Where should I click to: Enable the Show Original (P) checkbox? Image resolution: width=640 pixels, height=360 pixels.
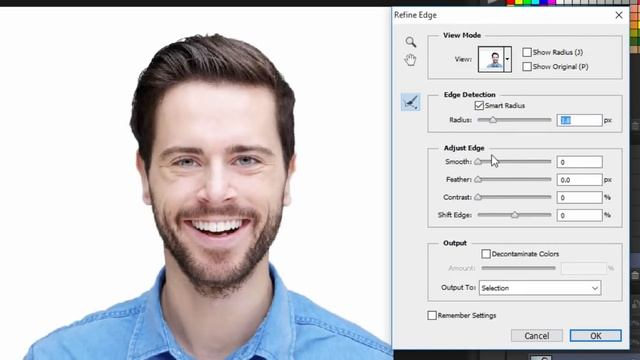click(x=527, y=67)
